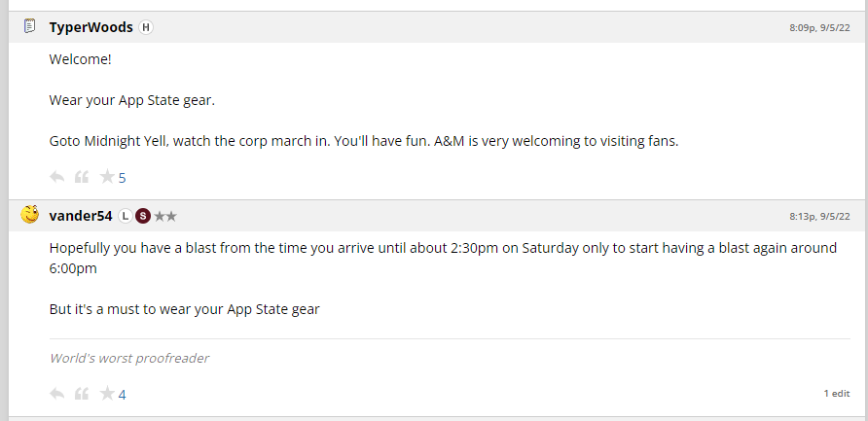This screenshot has height=421, width=868.
Task: Open vander54's user profile
Action: [81, 216]
